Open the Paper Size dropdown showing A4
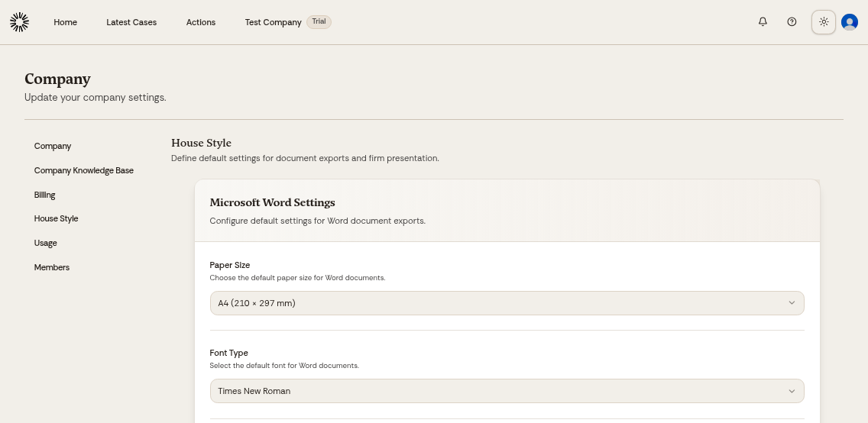The width and height of the screenshot is (868, 423). (507, 303)
